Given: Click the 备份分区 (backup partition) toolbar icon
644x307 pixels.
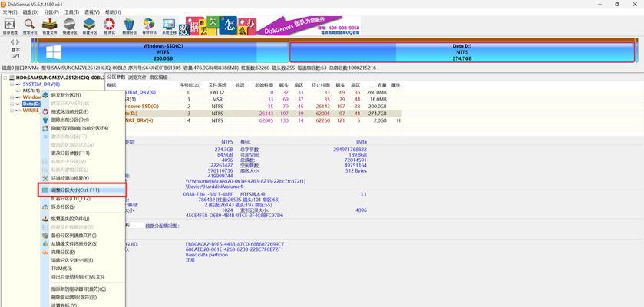Looking at the screenshot, I should point(149,24).
